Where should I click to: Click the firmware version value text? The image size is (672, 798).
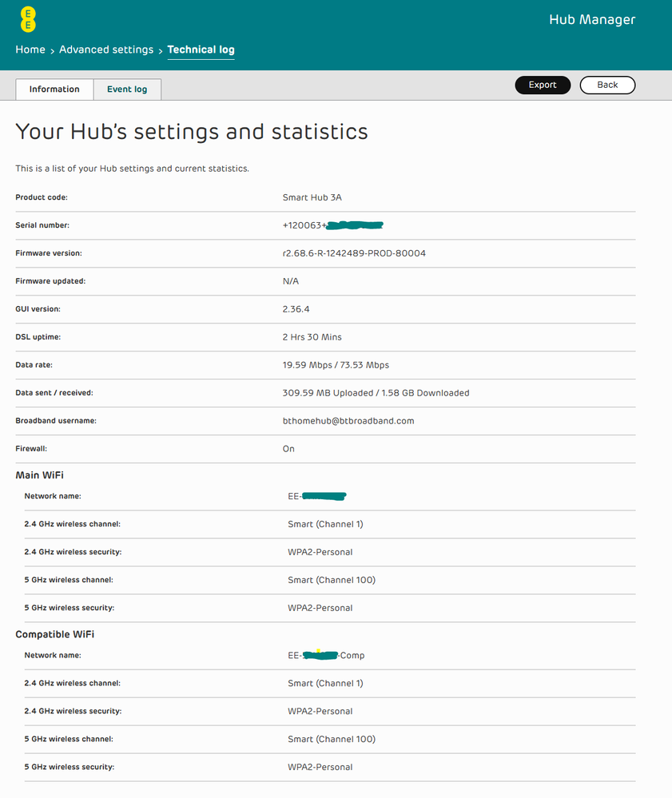pyautogui.click(x=354, y=253)
